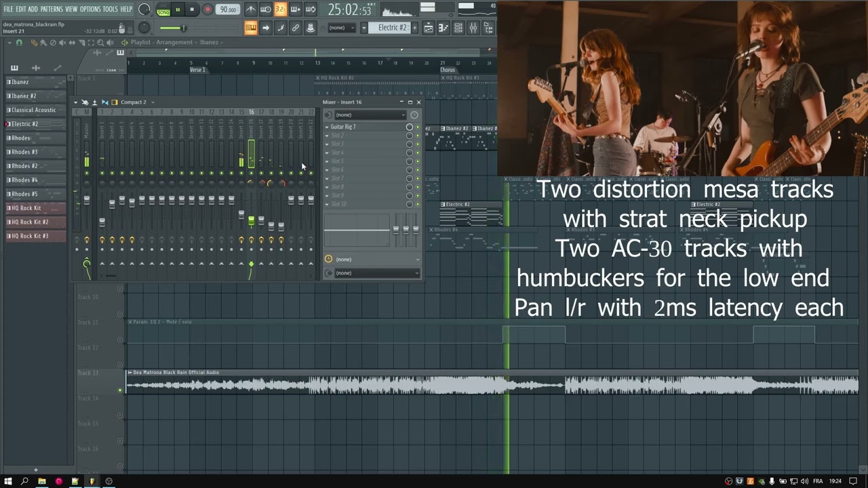Stop playback with the stop button
Image resolution: width=868 pixels, height=488 pixels.
192,9
